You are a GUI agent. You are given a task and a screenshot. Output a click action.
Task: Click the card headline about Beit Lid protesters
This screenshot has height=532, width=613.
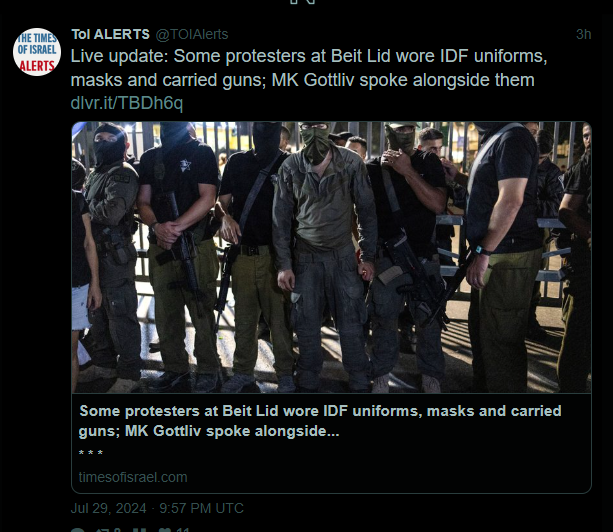coord(320,421)
